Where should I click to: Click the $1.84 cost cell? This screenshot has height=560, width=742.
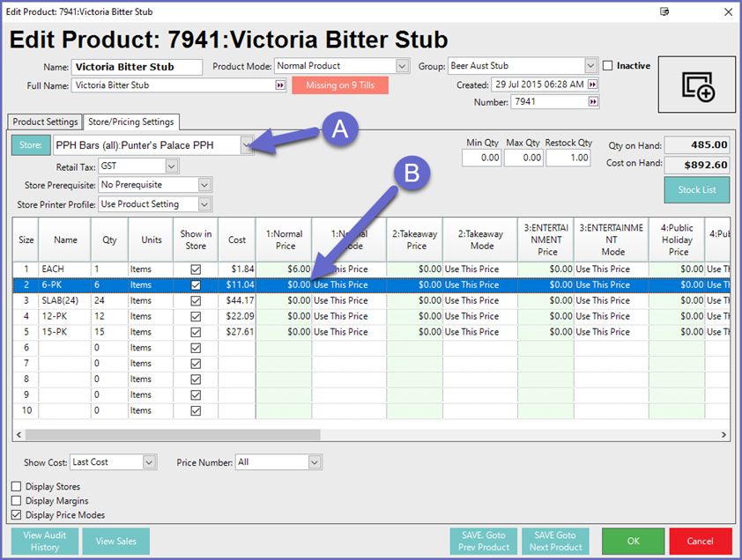coord(237,269)
